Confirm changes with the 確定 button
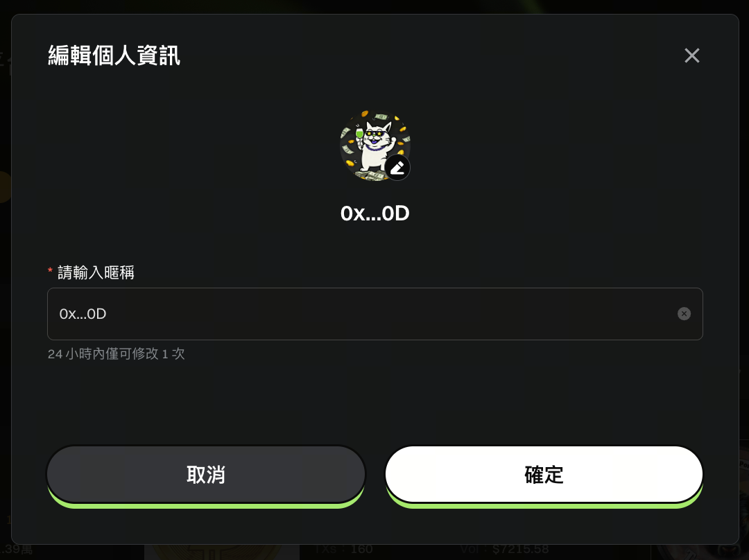The width and height of the screenshot is (749, 560). [544, 474]
